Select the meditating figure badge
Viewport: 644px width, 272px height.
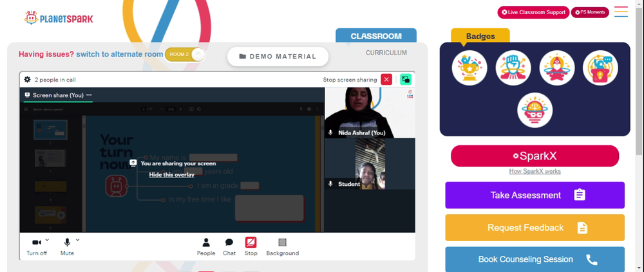(557, 68)
